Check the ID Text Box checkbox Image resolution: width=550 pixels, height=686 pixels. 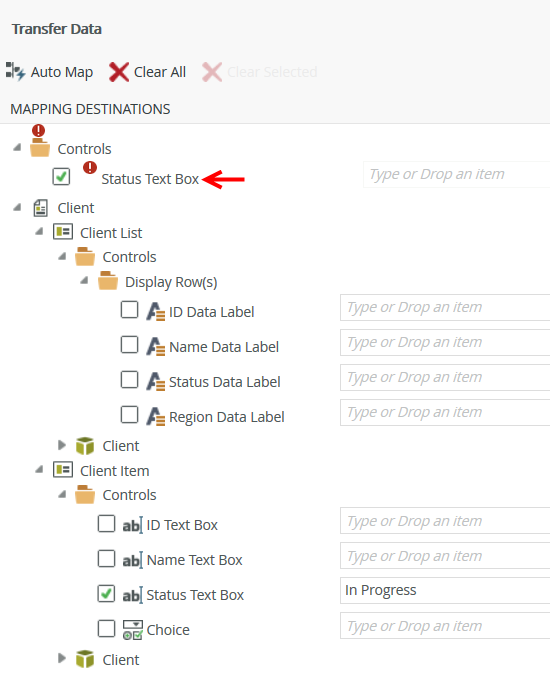(x=106, y=523)
